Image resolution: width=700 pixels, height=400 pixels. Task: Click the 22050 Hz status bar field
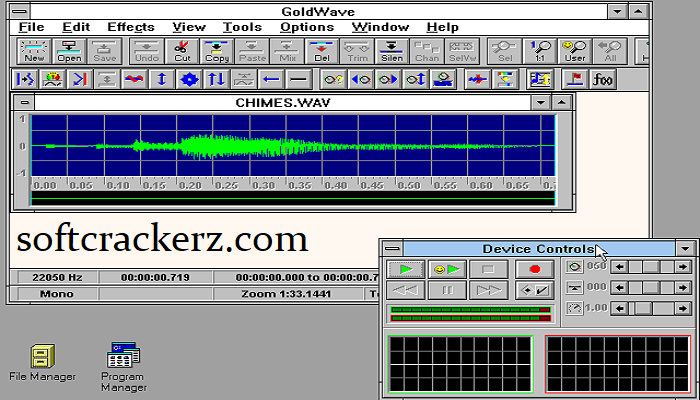(x=57, y=277)
